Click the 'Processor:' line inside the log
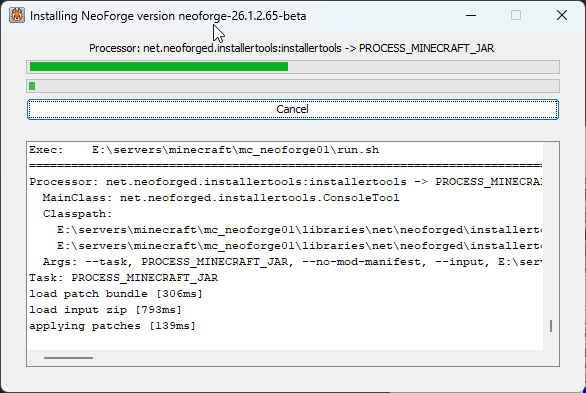The height and width of the screenshot is (393, 586). pos(286,182)
